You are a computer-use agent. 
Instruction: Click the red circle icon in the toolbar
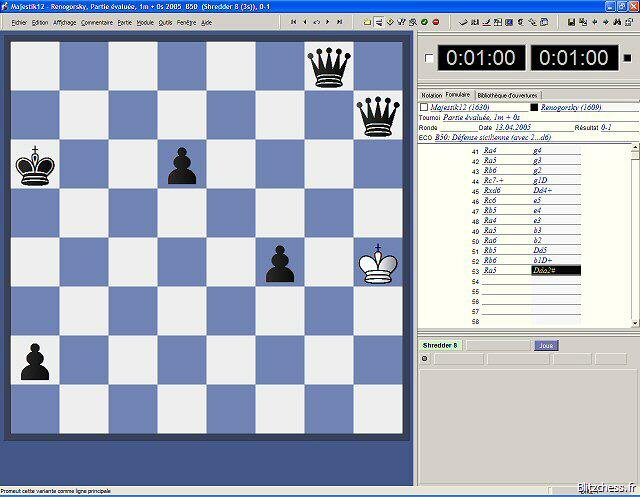(x=436, y=21)
